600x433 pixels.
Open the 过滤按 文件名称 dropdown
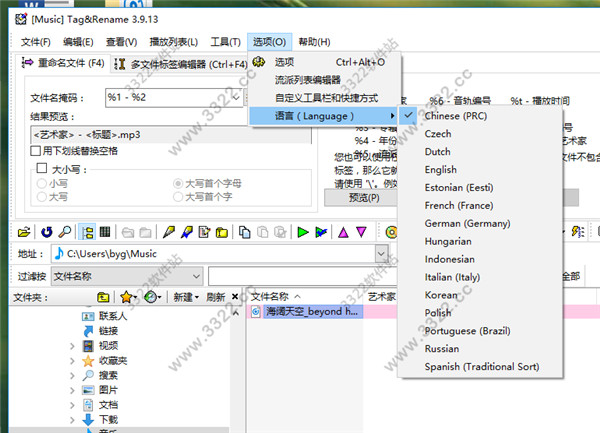click(196, 276)
